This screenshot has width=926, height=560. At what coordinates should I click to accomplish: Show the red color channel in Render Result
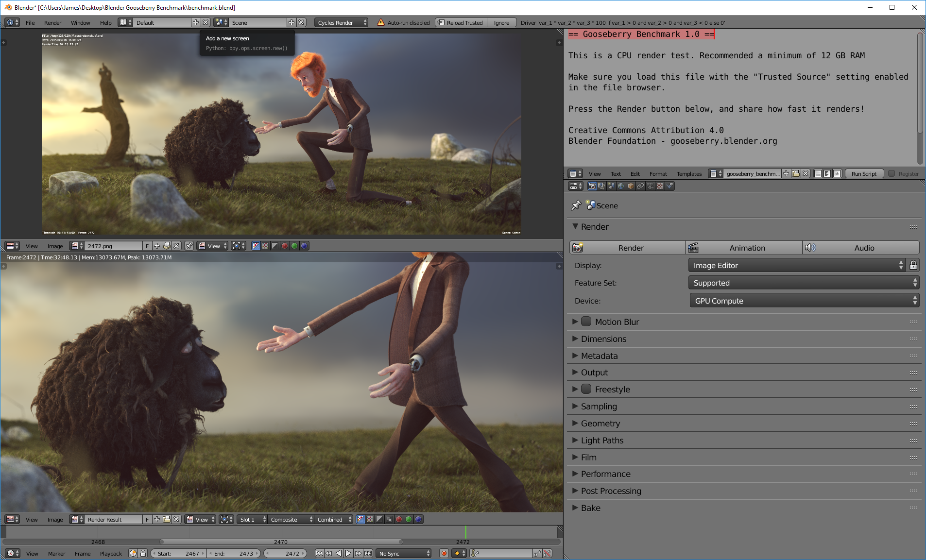(x=399, y=520)
